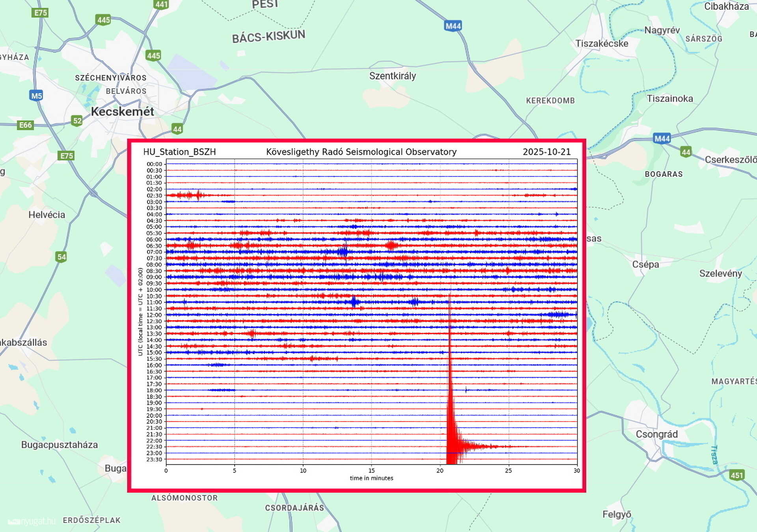
Task: Click the BÁCS-KISKUN county label
Action: coord(268,37)
